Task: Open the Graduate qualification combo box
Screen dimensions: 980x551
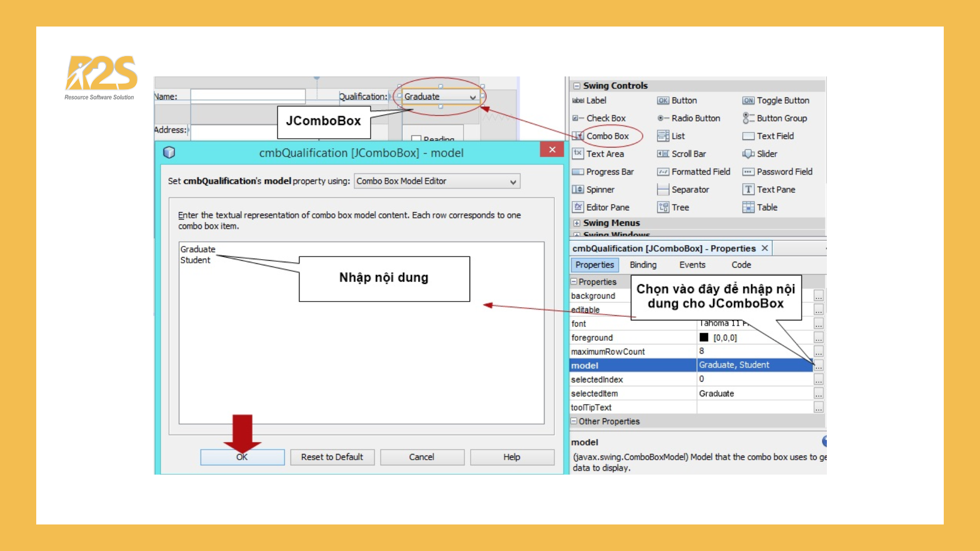Action: point(473,97)
